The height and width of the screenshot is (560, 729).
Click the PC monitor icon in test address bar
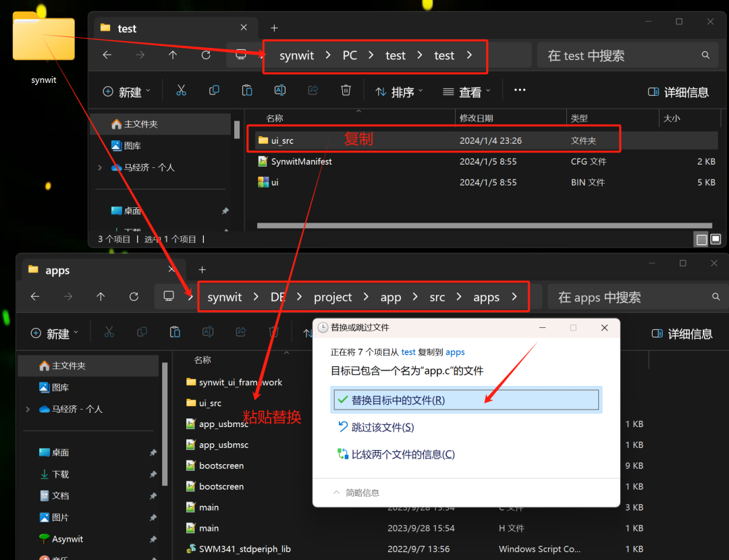pyautogui.click(x=241, y=55)
